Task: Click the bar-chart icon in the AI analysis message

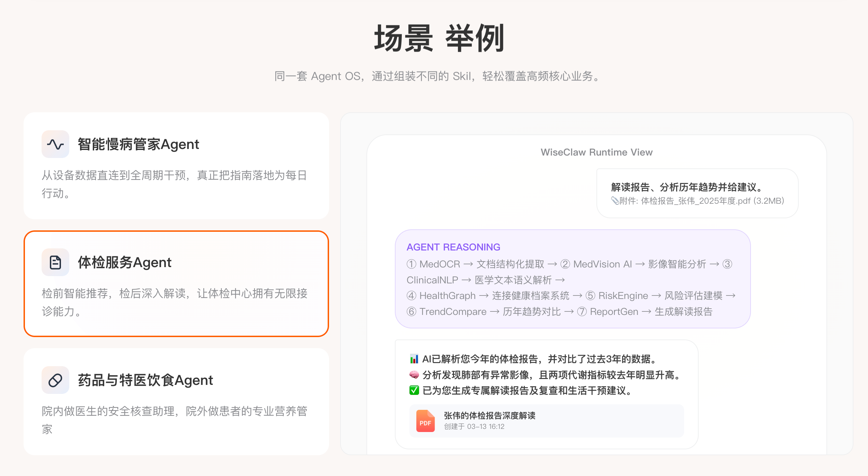Action: [414, 360]
